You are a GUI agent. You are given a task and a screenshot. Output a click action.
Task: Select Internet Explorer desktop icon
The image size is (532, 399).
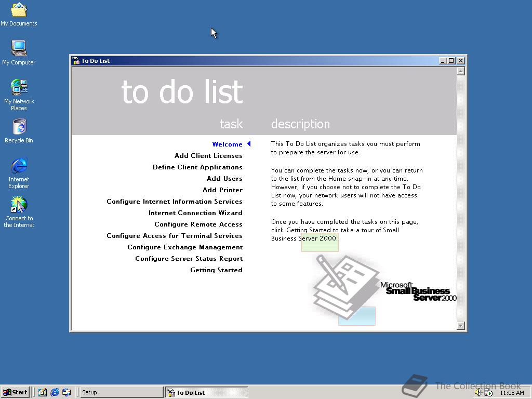(x=19, y=173)
